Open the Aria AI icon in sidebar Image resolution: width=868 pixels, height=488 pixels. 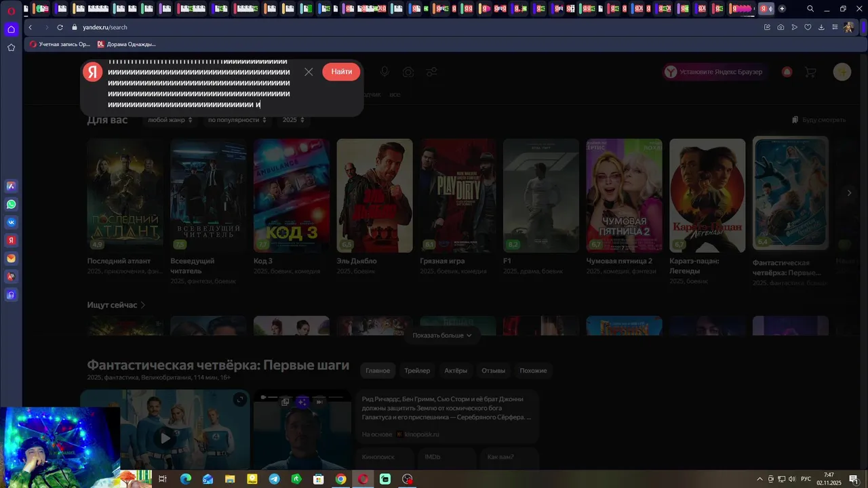tap(11, 186)
